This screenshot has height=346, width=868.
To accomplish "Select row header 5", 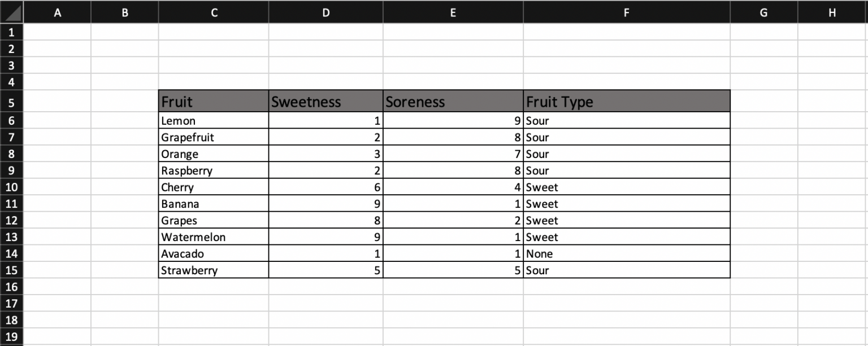I will click(x=11, y=101).
